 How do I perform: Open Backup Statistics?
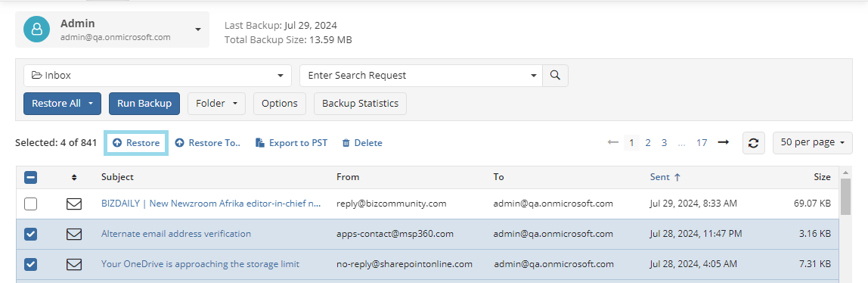click(x=361, y=104)
